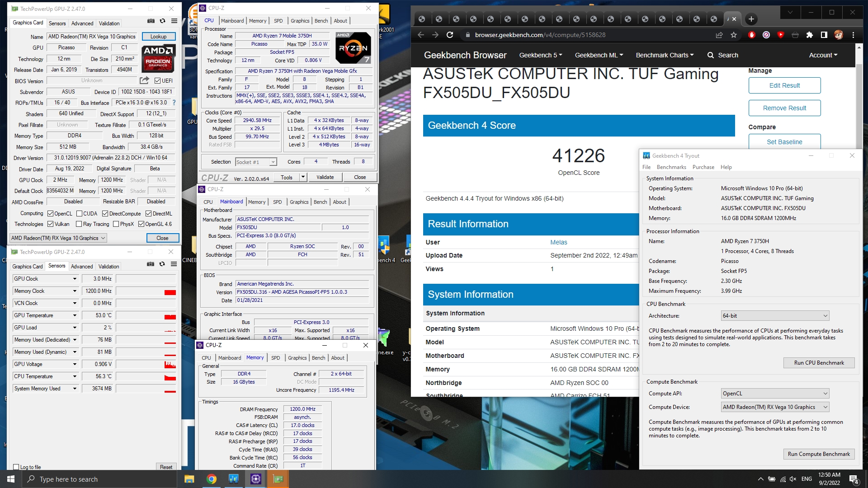Open CPU-Z Tools dropdown arrow
Screen dimensions: 868x488
303,177
